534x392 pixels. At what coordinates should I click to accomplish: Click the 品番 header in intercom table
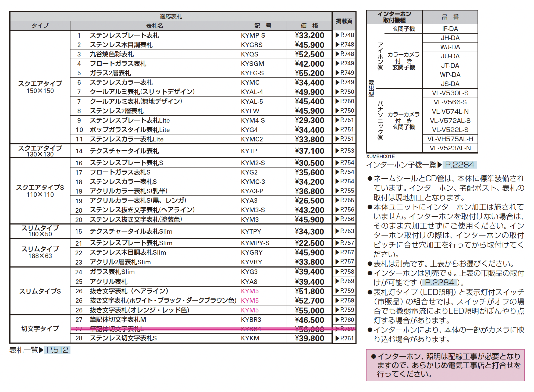(450, 17)
